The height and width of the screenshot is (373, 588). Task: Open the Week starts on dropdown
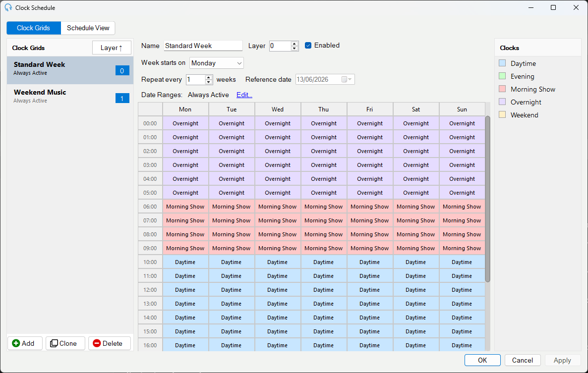coord(217,63)
